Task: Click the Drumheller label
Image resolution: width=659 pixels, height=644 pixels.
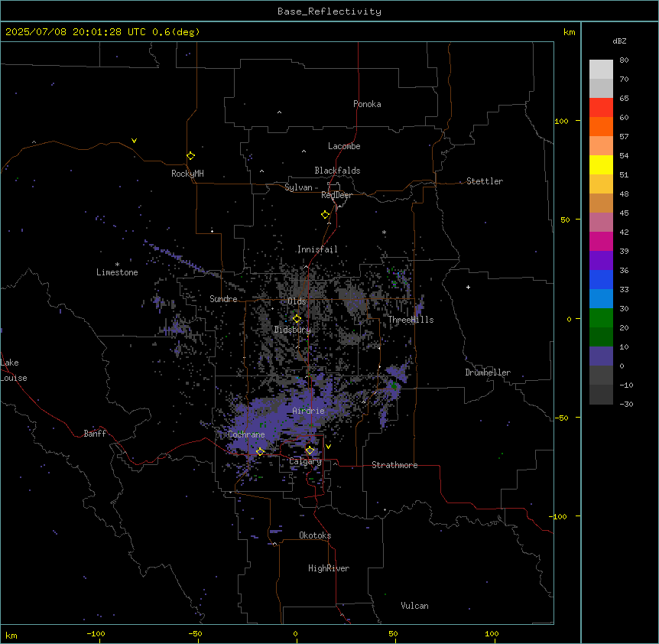Action: tap(488, 372)
